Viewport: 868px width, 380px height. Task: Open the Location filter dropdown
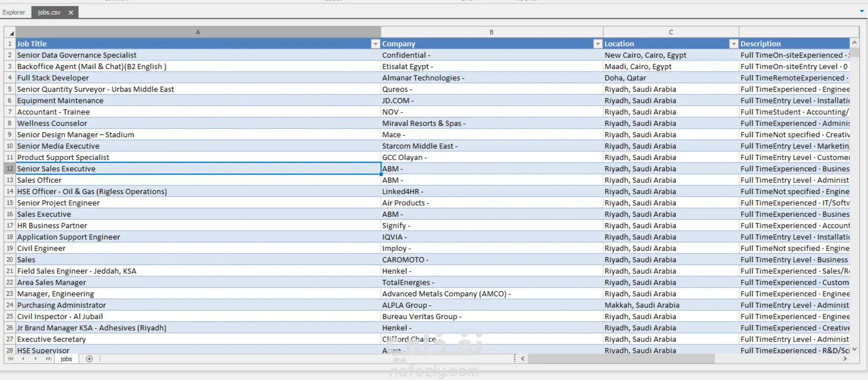tap(733, 44)
